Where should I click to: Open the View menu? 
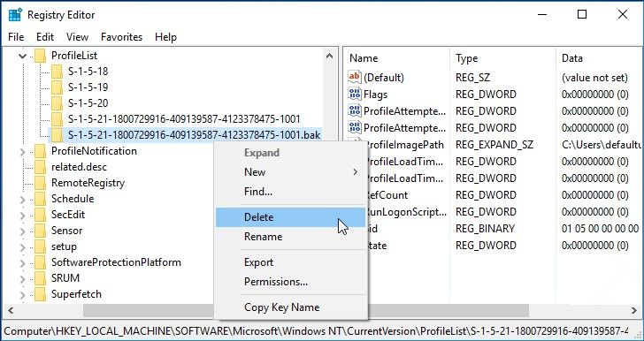click(x=77, y=37)
